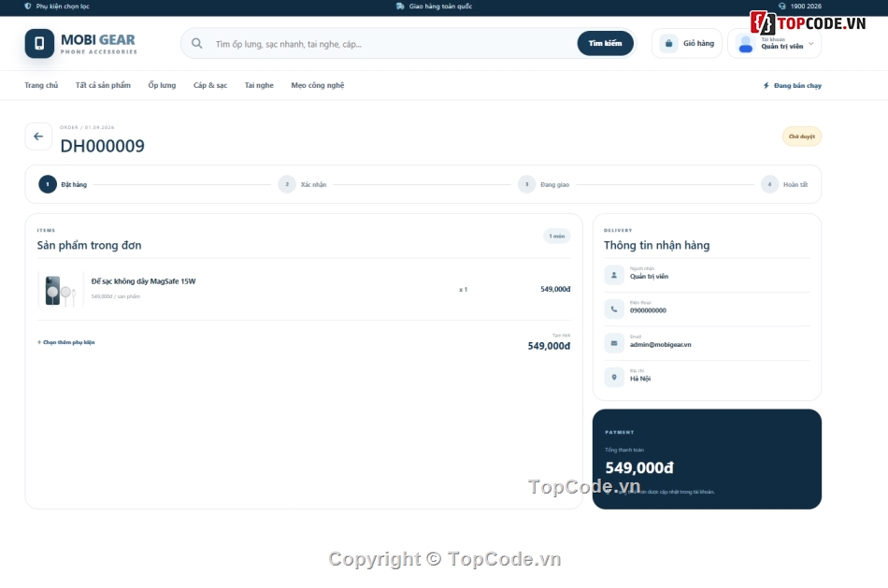This screenshot has height=588, width=888.
Task: Click Chọn thêm phụ kiện link
Action: pos(65,342)
